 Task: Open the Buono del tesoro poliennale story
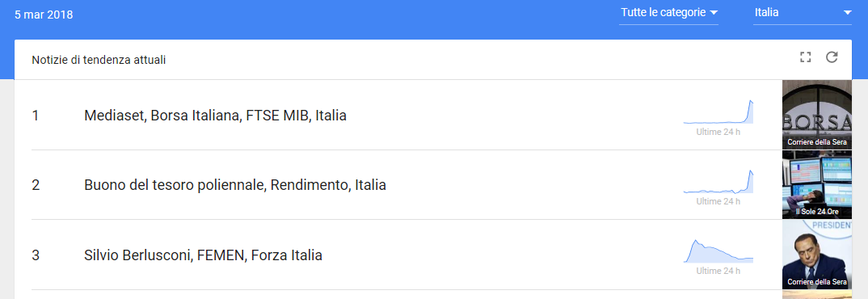pyautogui.click(x=235, y=185)
